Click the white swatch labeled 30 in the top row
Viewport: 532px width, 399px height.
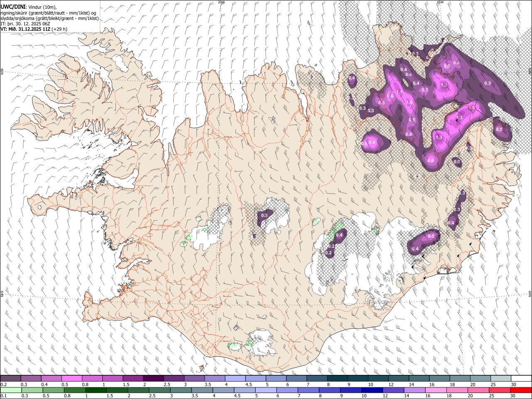[x=521, y=378]
